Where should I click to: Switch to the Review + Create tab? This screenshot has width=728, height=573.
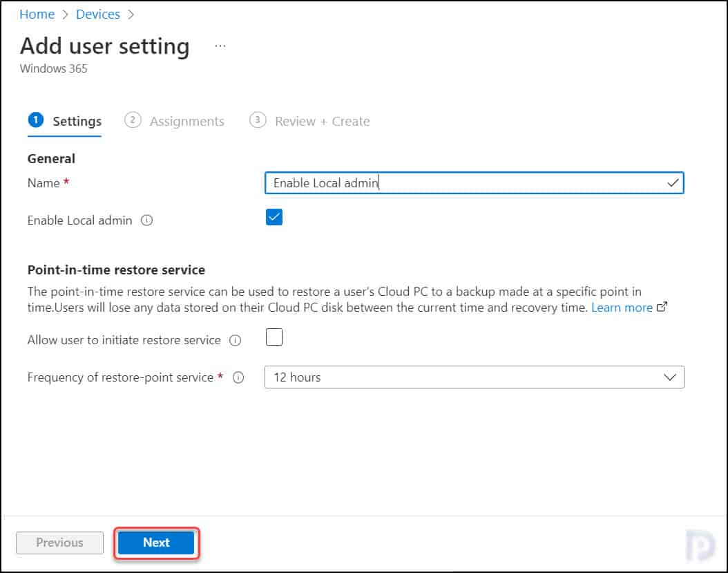(x=309, y=121)
